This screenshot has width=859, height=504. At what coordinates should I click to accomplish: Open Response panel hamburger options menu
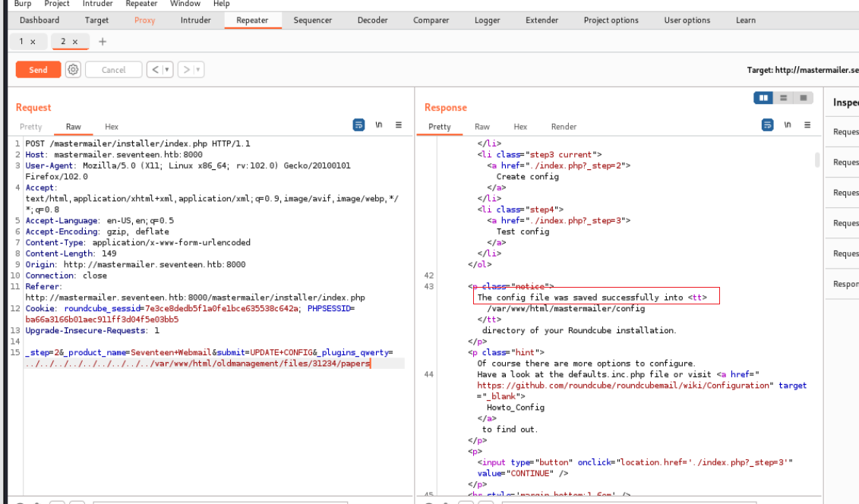[807, 125]
